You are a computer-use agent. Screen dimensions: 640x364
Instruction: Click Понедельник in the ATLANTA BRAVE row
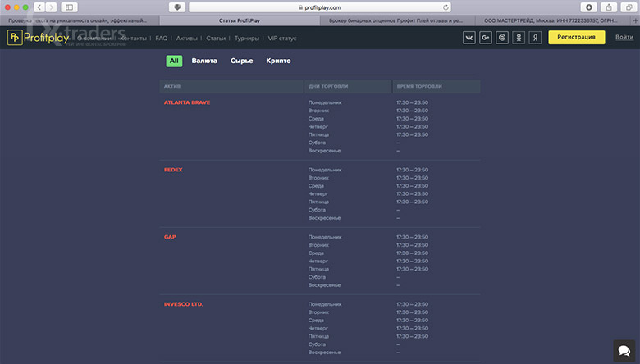click(325, 102)
